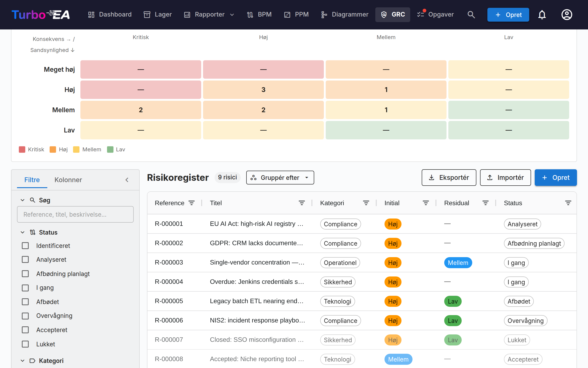Click the matrix cell showing 3 risks
The width and height of the screenshot is (588, 368).
pyautogui.click(x=263, y=90)
